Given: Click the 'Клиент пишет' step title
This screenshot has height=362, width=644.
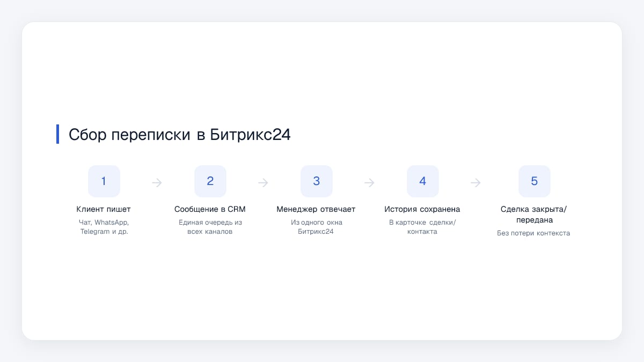Looking at the screenshot, I should tap(104, 209).
